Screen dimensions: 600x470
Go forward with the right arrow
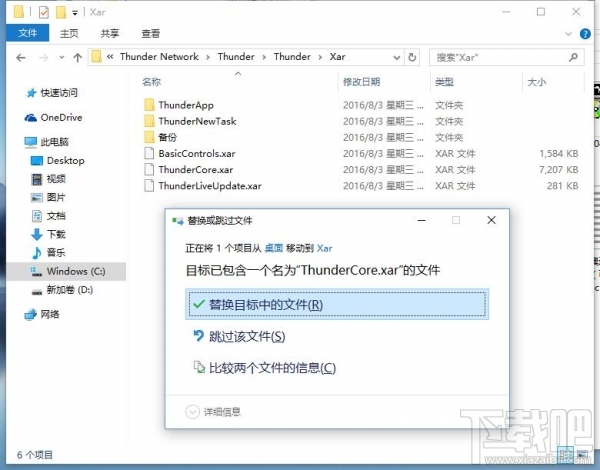coord(44,58)
